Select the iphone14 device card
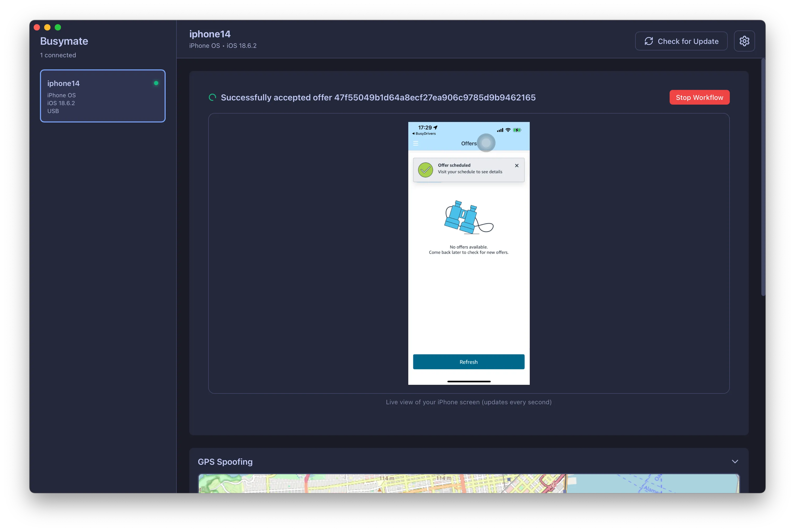 (x=103, y=96)
